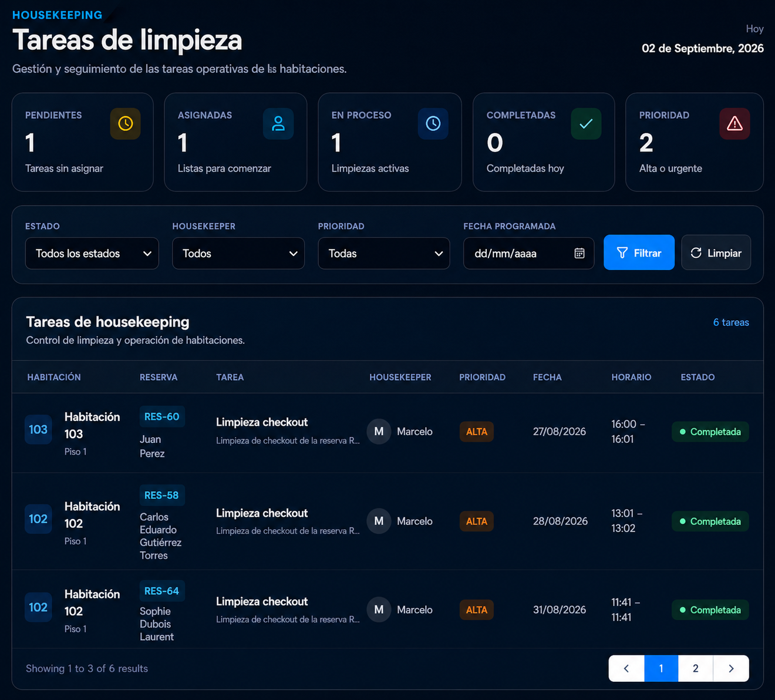
Task: Click the guest name Juan Perez
Action: coord(152,446)
